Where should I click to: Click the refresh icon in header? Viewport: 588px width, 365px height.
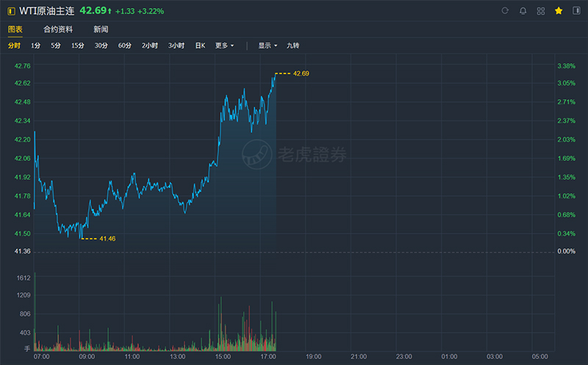(x=505, y=11)
